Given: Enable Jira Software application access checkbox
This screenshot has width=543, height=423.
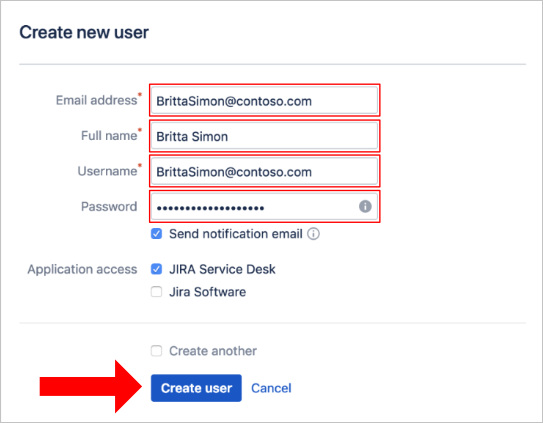Looking at the screenshot, I should [x=156, y=292].
